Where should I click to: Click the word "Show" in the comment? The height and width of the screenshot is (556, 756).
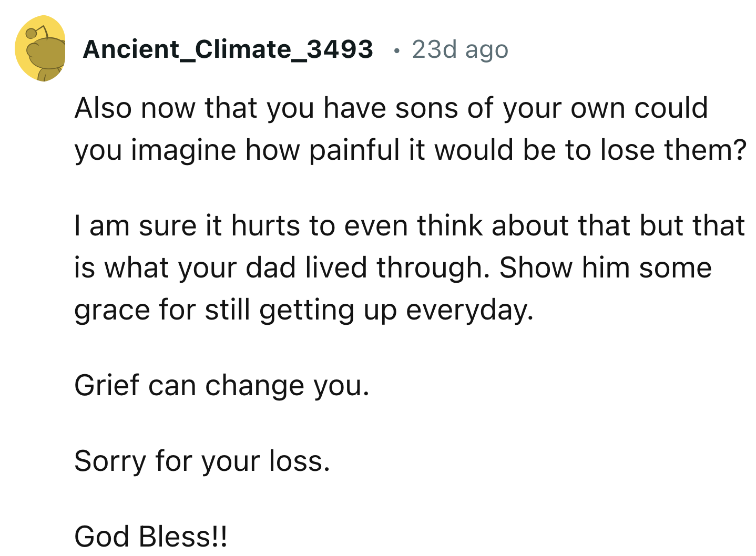pos(536,268)
